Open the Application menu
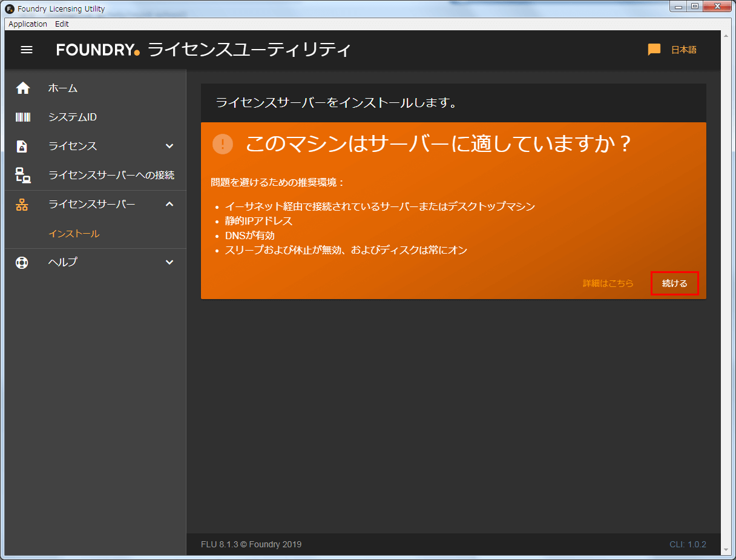The image size is (736, 560). 28,24
